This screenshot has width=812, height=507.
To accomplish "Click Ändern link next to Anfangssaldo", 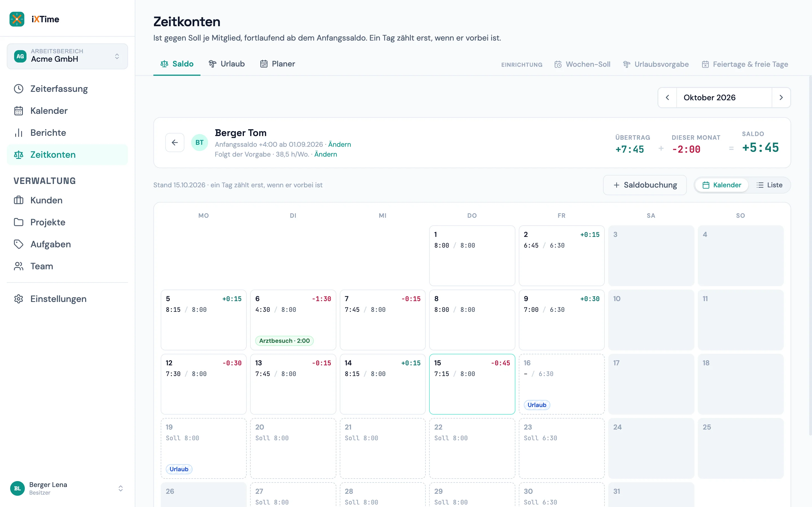I will coord(339,144).
